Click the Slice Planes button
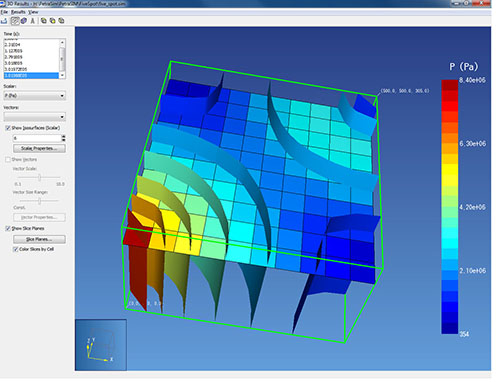The width and height of the screenshot is (500, 382). pos(39,239)
